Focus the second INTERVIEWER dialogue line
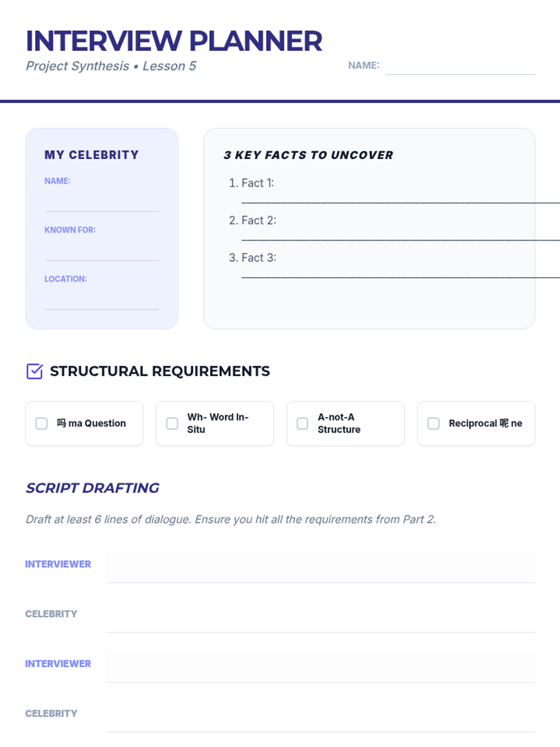 [x=320, y=667]
